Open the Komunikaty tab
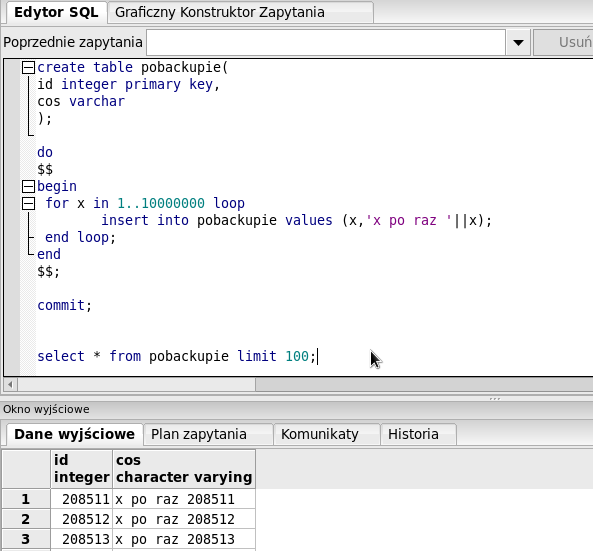The image size is (593, 551). pos(327,435)
